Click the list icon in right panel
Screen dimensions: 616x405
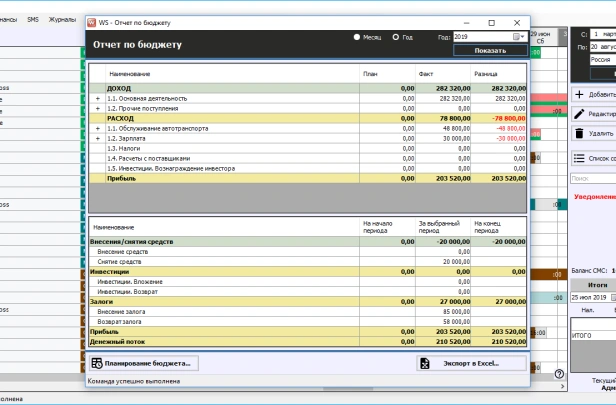[x=579, y=158]
